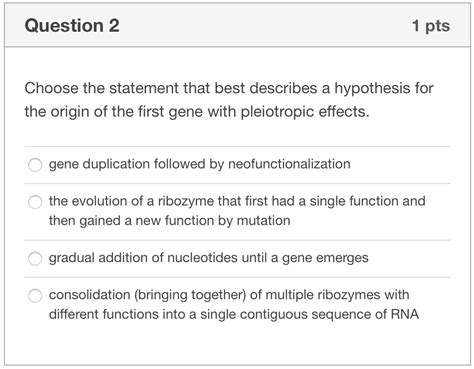Click 'gradual addition of nucleotides until a gene emerges' text
Screen dimensions: 474x369
208,258
